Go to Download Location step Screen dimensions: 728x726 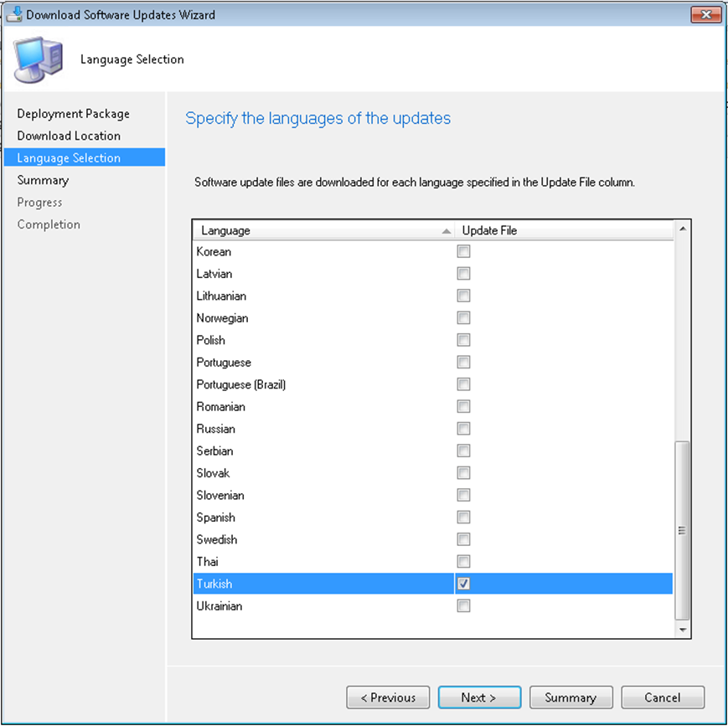(x=69, y=136)
